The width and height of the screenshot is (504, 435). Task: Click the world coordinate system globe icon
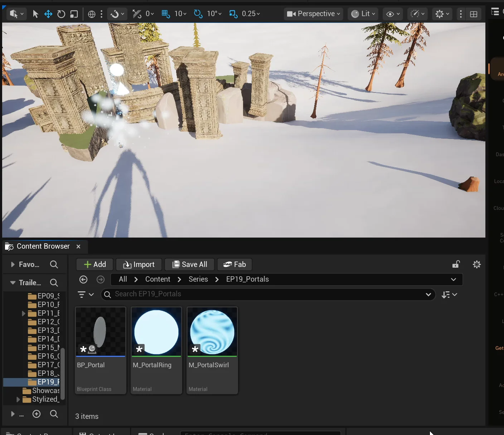click(x=92, y=14)
